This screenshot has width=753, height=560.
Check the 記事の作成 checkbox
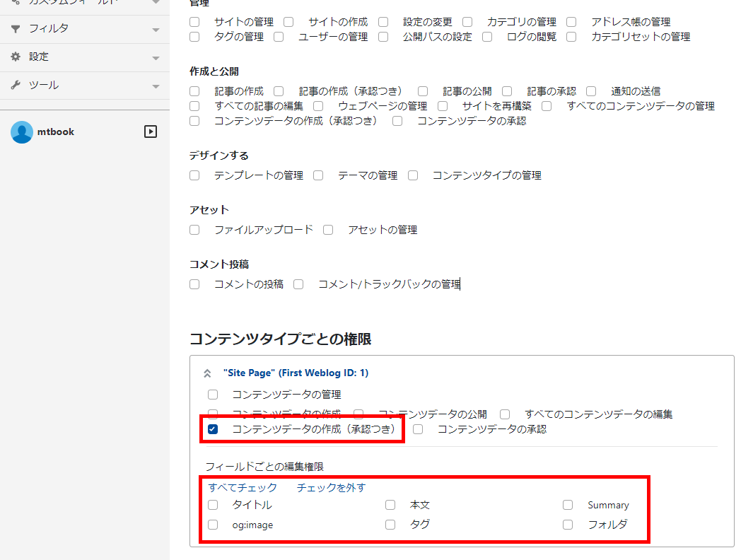(194, 91)
